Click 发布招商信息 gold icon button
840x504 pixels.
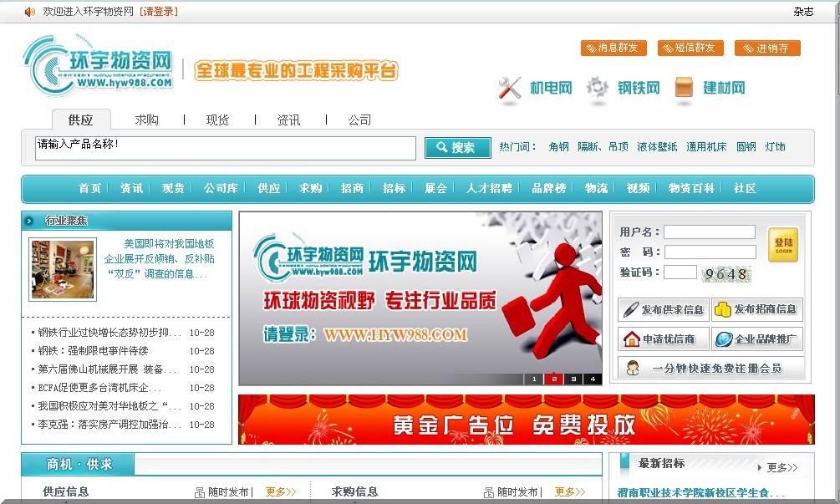(x=757, y=309)
